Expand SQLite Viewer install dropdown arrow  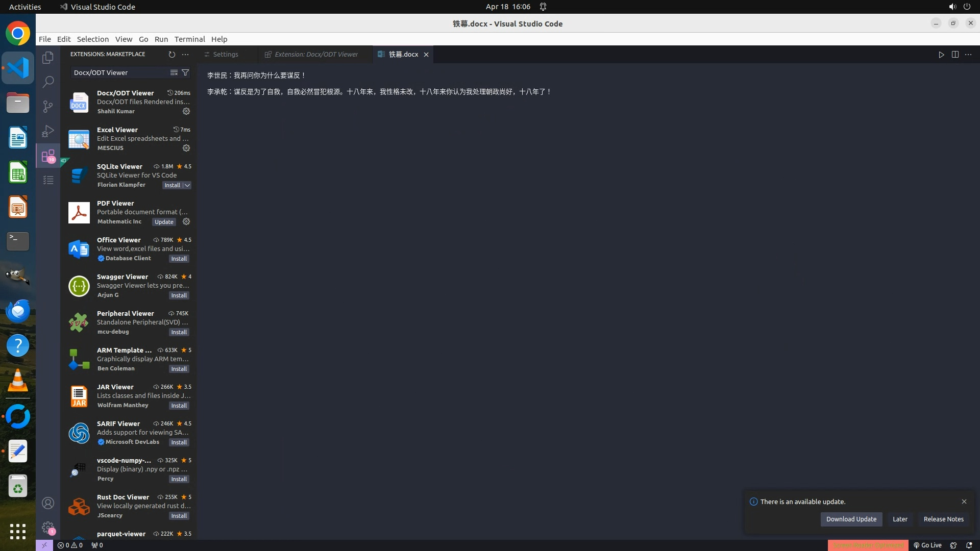(187, 185)
